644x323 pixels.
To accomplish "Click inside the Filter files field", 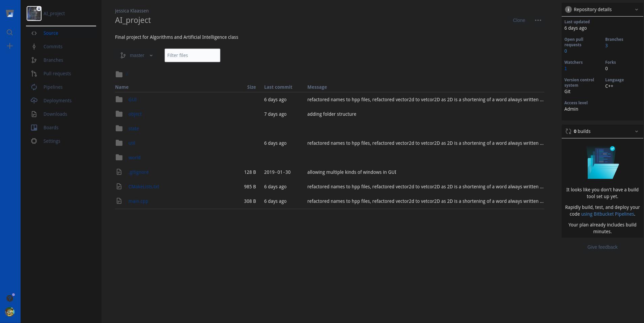I will coord(192,55).
